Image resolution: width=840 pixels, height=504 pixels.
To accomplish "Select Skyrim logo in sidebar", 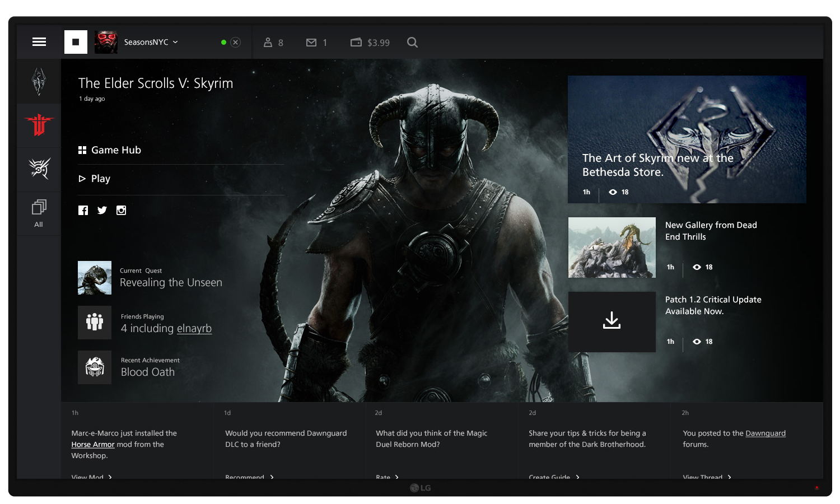I will click(39, 82).
